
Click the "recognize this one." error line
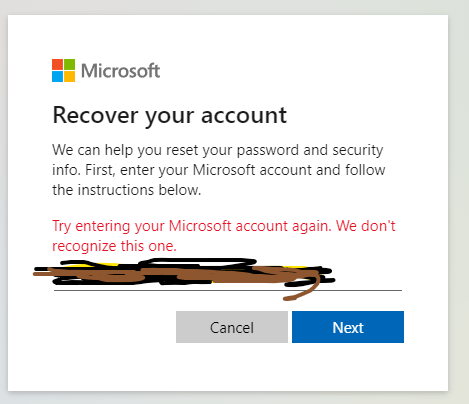[114, 246]
